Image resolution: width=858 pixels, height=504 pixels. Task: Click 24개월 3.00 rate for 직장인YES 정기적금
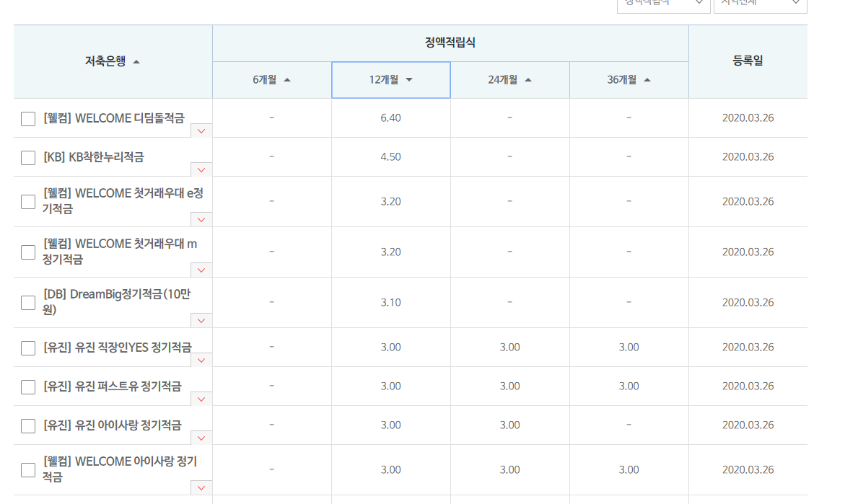pyautogui.click(x=509, y=348)
